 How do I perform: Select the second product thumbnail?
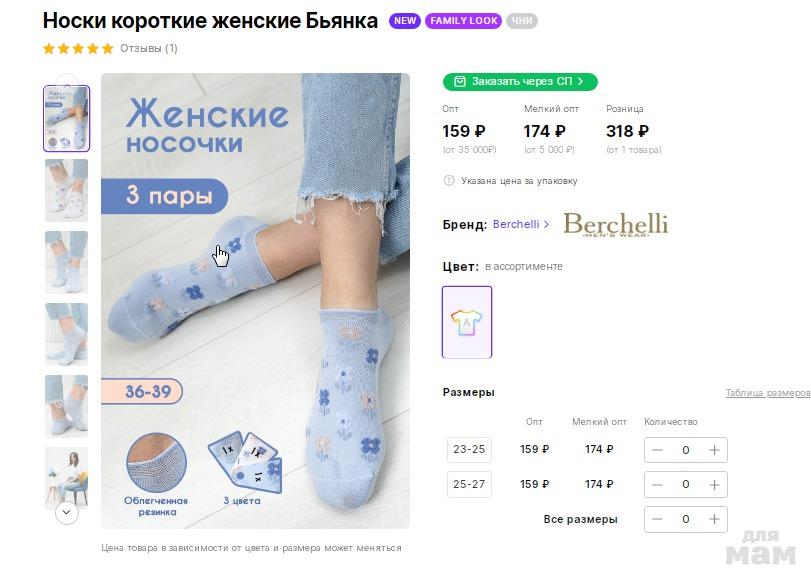point(66,190)
